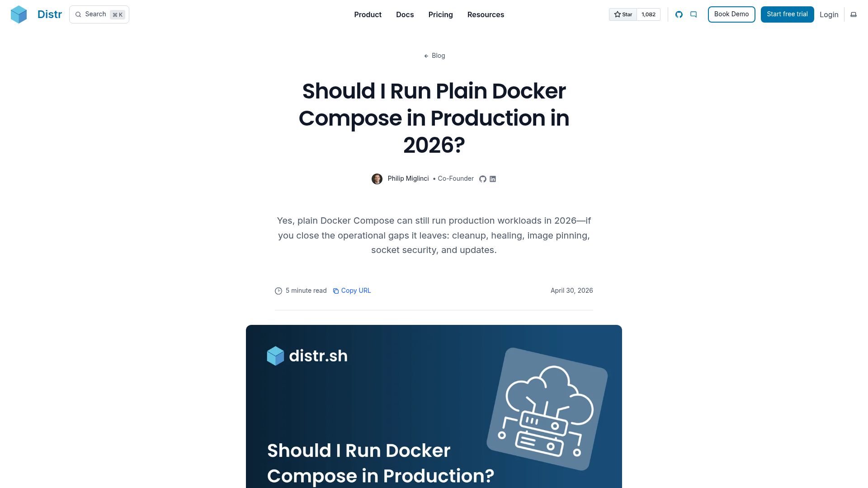This screenshot has width=868, height=488.
Task: Click the article title heading
Action: click(x=434, y=118)
